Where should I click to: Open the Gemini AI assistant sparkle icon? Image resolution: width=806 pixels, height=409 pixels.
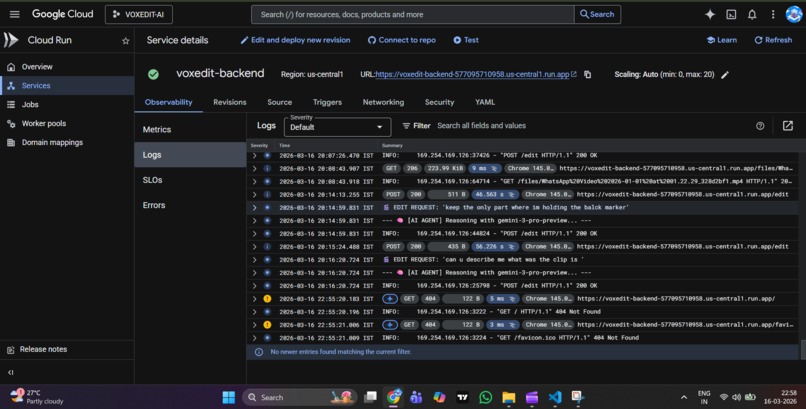(710, 14)
